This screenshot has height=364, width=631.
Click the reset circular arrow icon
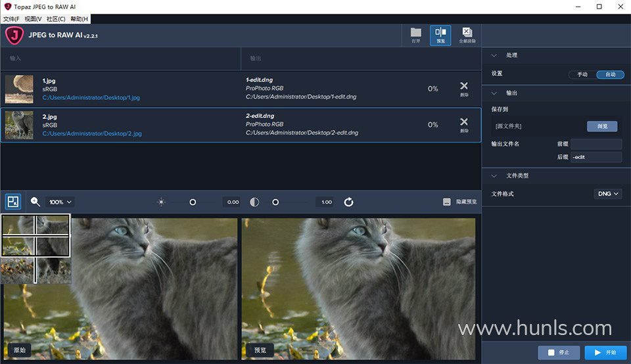pos(348,202)
